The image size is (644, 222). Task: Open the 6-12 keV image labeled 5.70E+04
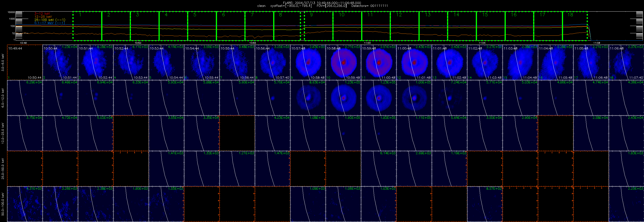tap(272, 98)
